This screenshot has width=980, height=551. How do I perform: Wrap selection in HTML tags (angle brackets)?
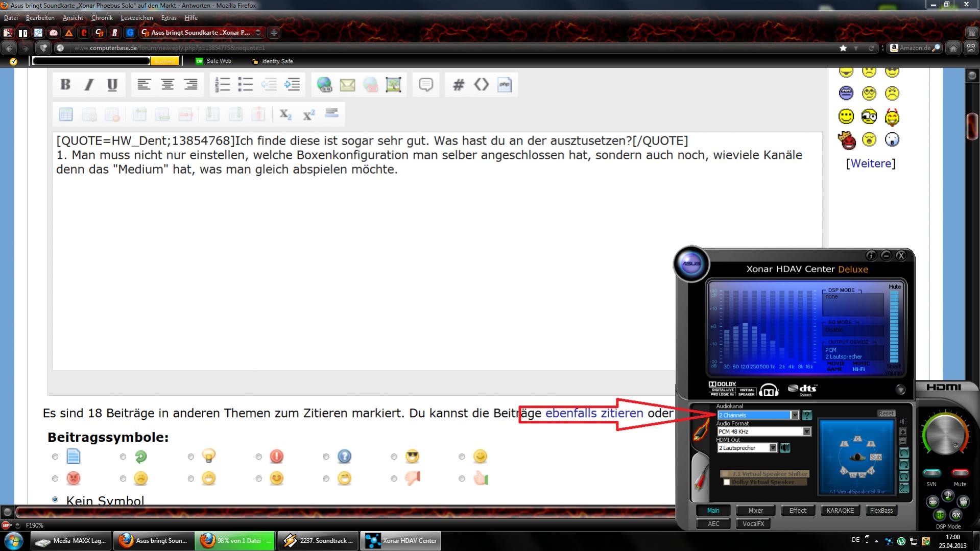click(481, 84)
